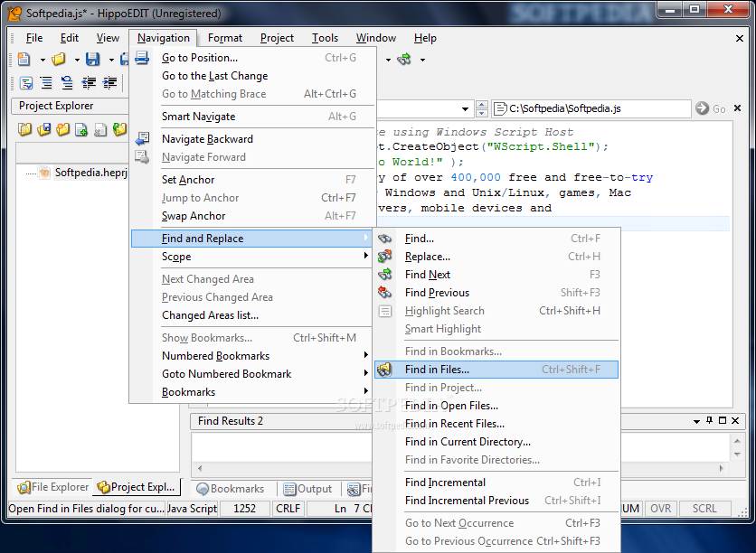Choose Find in Open Files entry

[496, 406]
